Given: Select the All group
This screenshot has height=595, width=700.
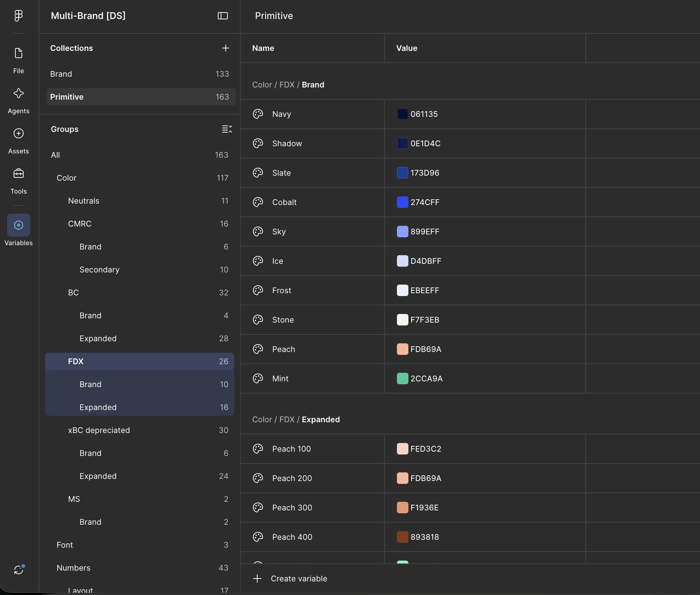Looking at the screenshot, I should tap(140, 155).
